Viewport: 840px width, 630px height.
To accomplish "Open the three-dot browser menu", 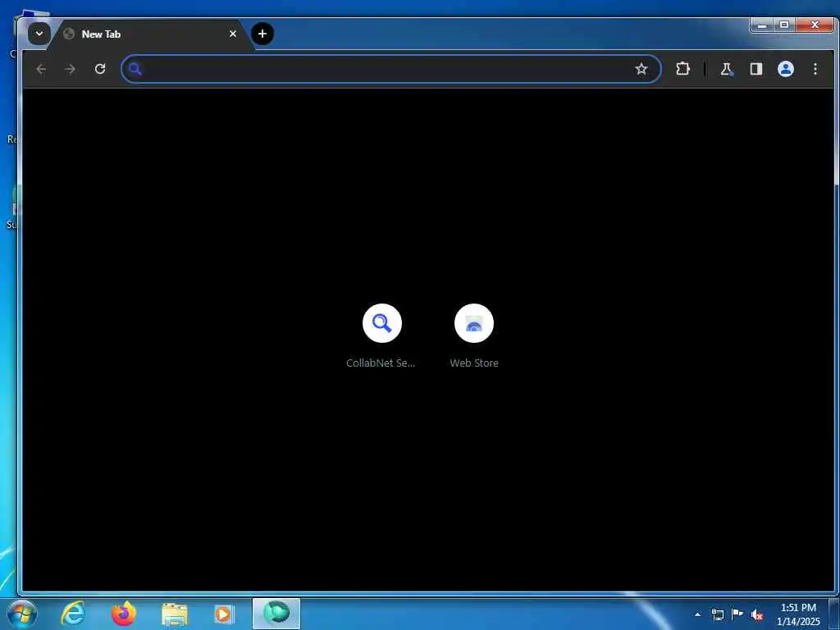I will coord(815,69).
